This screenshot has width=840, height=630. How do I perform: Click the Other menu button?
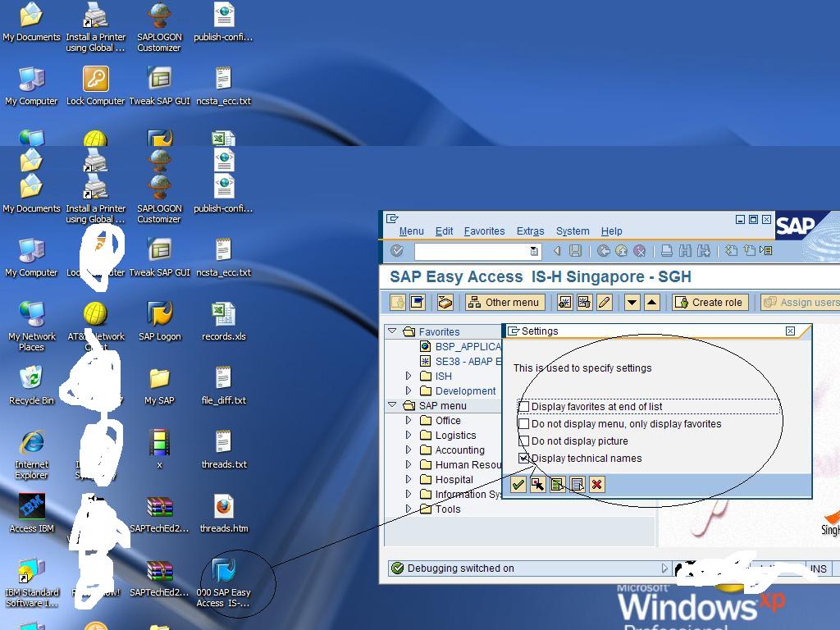504,302
